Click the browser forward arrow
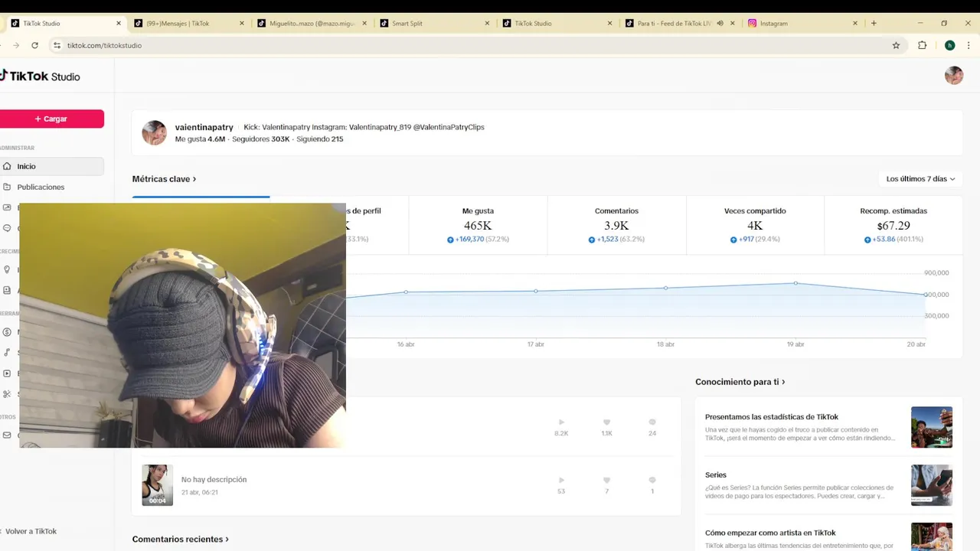 [x=16, y=45]
